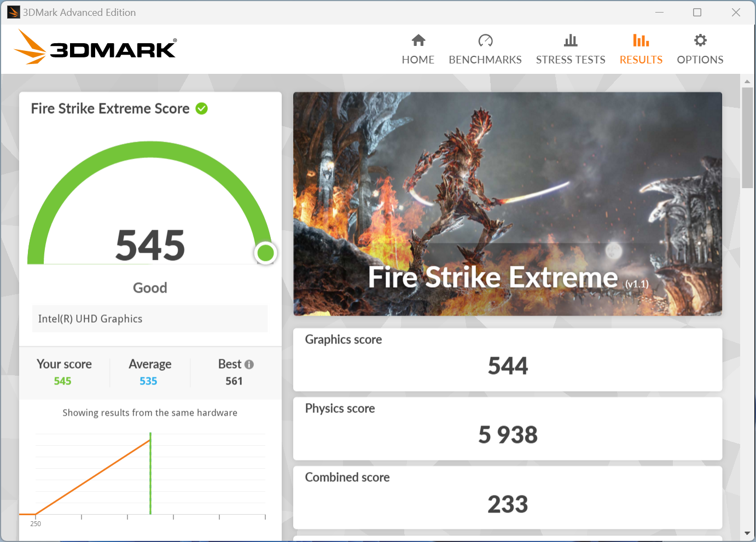Click the Your score value 545
756x542 pixels.
pos(62,381)
